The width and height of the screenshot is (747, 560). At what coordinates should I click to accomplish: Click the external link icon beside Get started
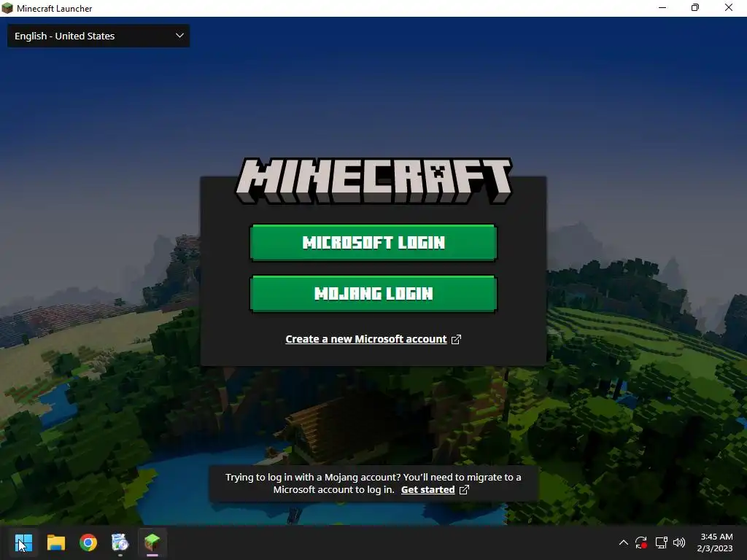[x=464, y=489]
